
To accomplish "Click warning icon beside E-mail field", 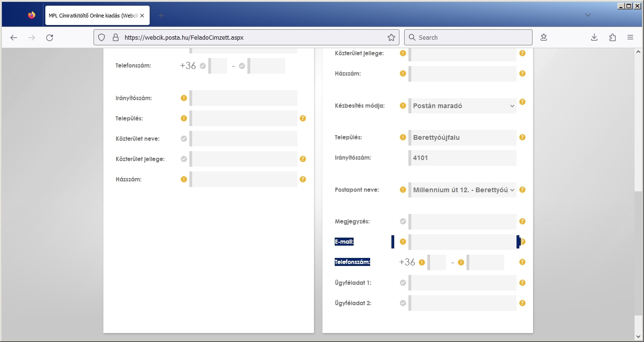I will point(403,242).
